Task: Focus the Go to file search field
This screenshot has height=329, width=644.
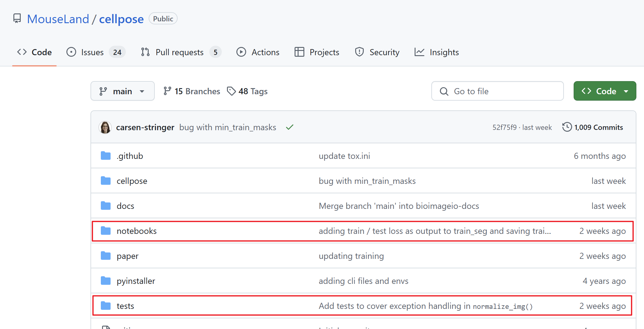Action: (497, 91)
